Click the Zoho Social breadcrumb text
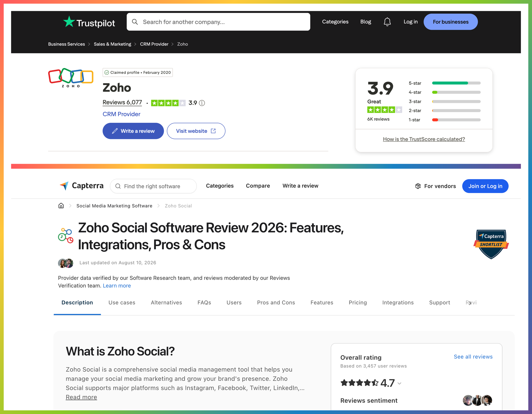 pos(178,206)
